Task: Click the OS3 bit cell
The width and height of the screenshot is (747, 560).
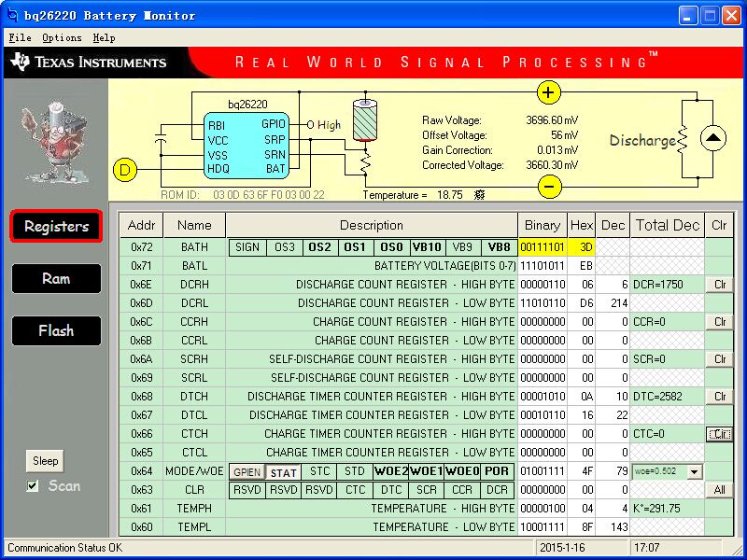Action: coord(285,247)
